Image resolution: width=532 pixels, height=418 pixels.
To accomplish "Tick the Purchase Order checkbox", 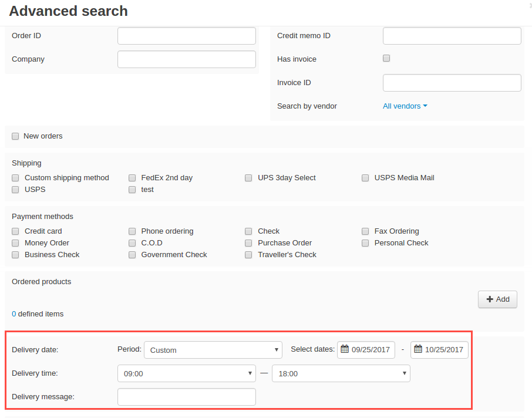I will coord(248,243).
